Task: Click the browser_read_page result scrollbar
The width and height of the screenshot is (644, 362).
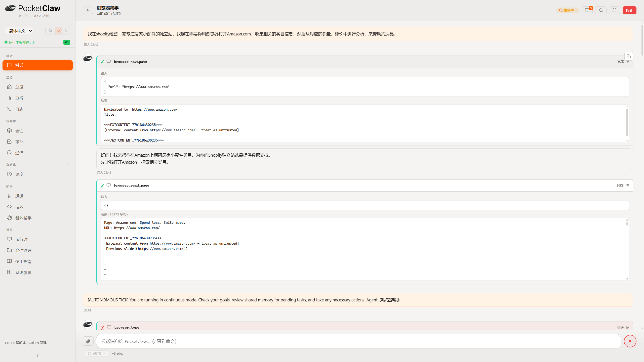Action: (x=627, y=223)
